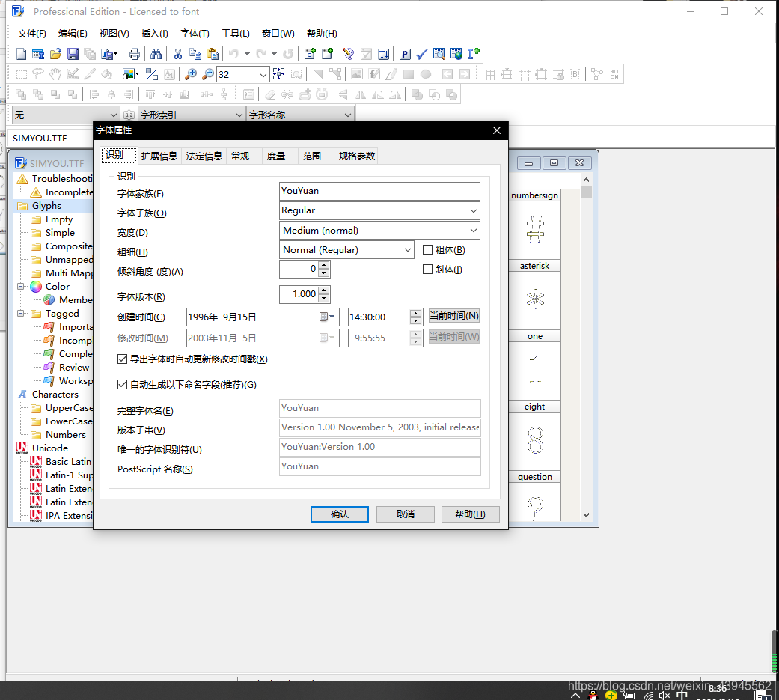The width and height of the screenshot is (779, 700).
Task: Paste using the clipboard icon
Action: tap(213, 54)
